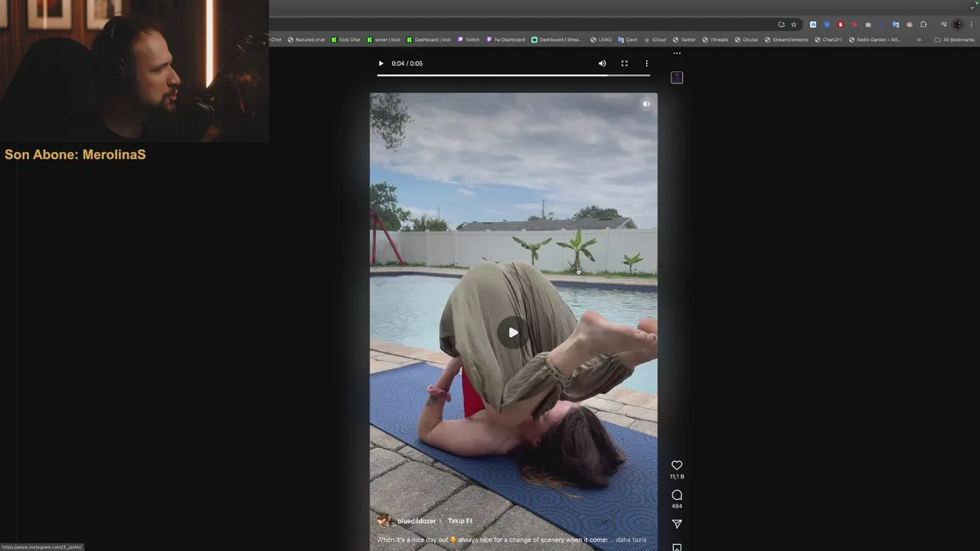The width and height of the screenshot is (980, 551).
Task: Click the Takip Et follow button
Action: pos(460,521)
